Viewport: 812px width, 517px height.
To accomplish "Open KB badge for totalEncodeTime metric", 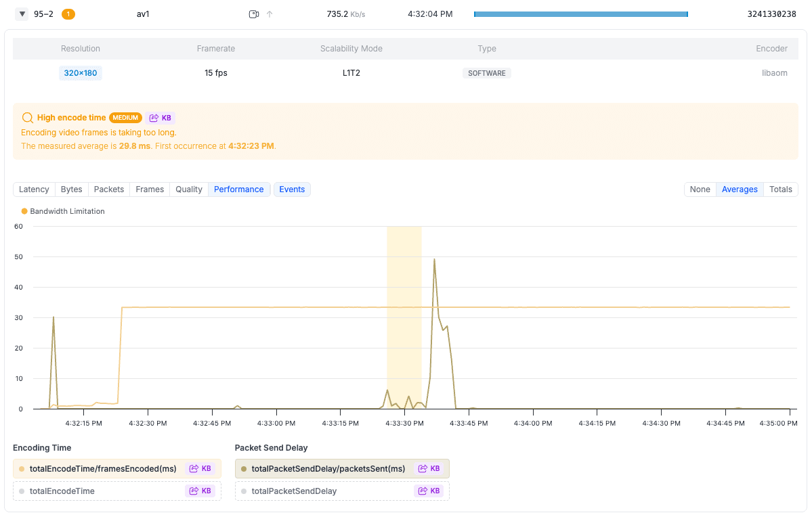I will tap(200, 491).
